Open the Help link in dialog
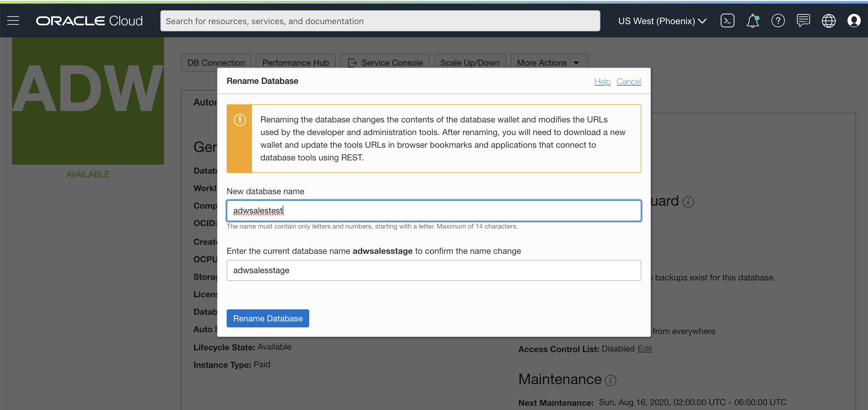The height and width of the screenshot is (410, 868). [x=602, y=82]
